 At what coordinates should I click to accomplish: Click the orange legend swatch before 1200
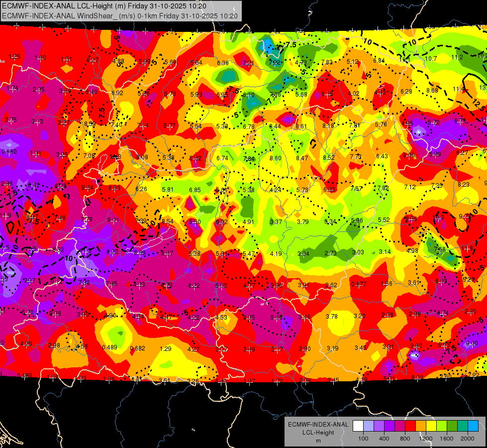[421, 426]
